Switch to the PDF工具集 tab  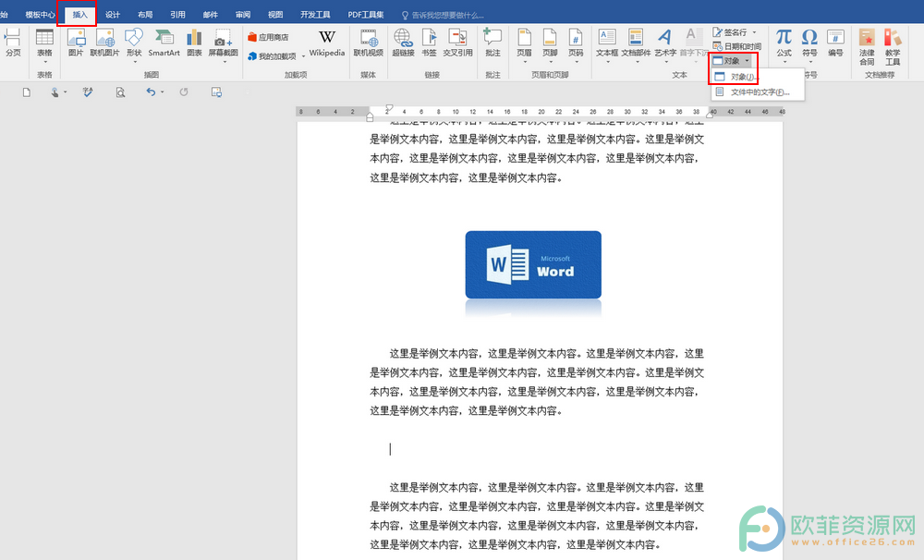[x=365, y=15]
